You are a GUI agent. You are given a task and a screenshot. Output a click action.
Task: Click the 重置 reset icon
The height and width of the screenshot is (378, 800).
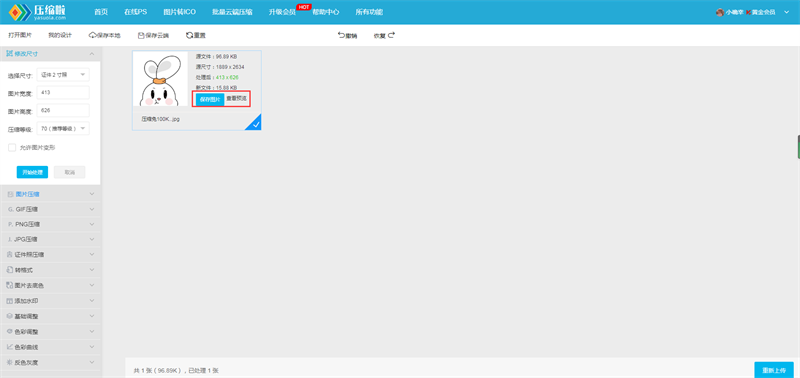[189, 36]
